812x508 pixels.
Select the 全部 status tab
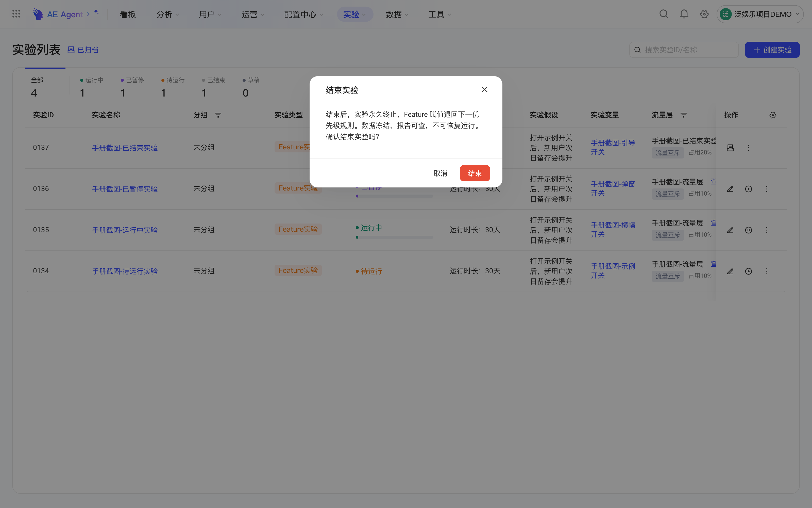click(45, 87)
